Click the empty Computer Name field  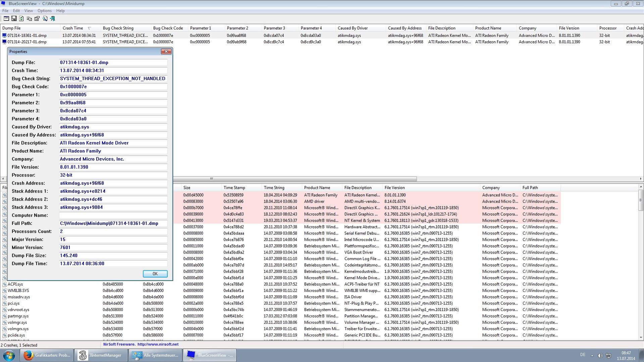tap(113, 215)
